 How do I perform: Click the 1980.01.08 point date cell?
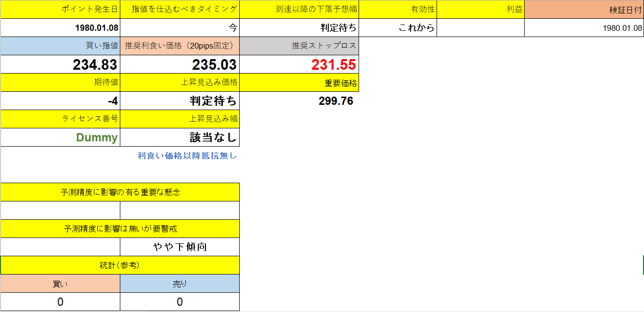pyautogui.click(x=60, y=27)
